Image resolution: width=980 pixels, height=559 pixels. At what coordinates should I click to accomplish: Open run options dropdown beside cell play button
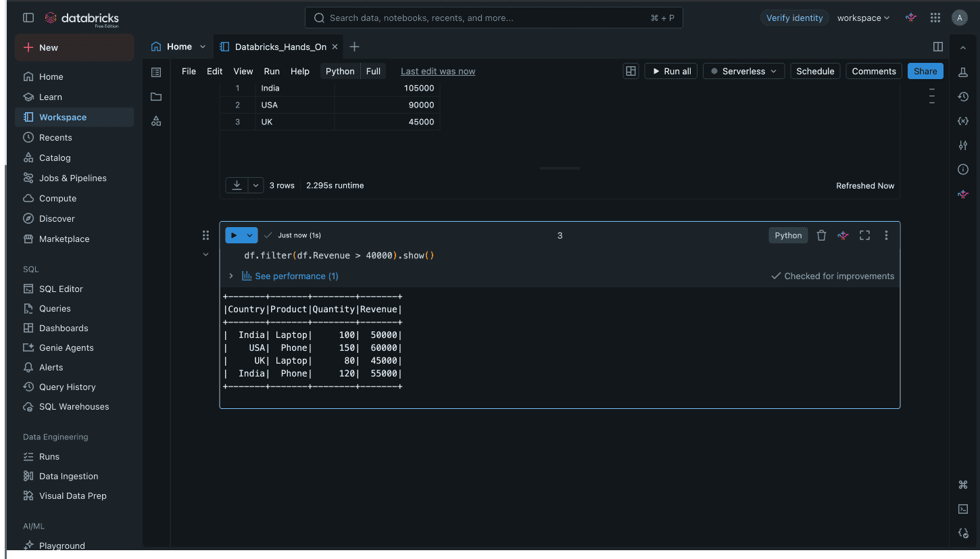tap(250, 235)
